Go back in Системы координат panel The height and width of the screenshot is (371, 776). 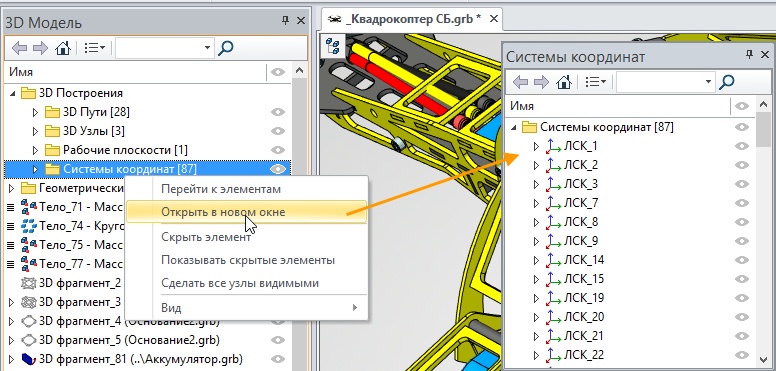(x=521, y=82)
